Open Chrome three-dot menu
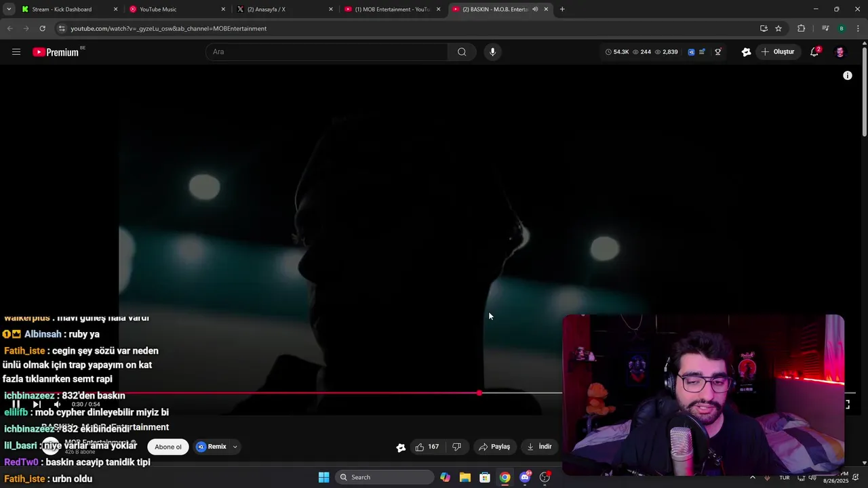 click(x=858, y=28)
